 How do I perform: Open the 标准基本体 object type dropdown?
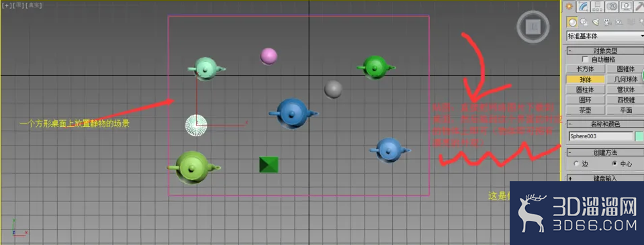click(605, 36)
